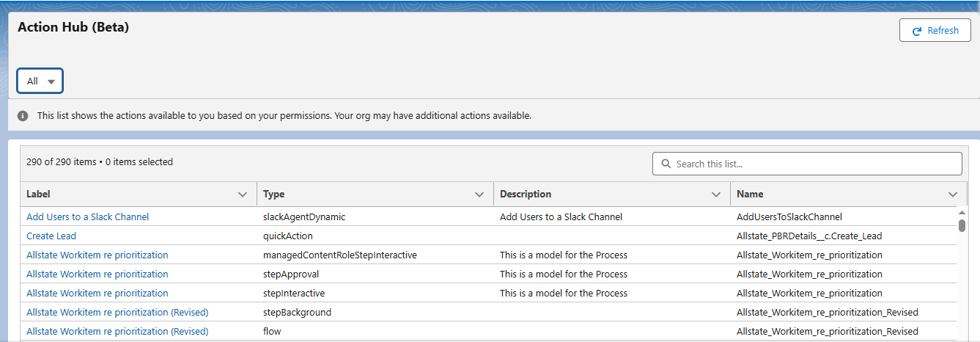
Task: Click the magnifier icon in search box
Action: click(666, 164)
